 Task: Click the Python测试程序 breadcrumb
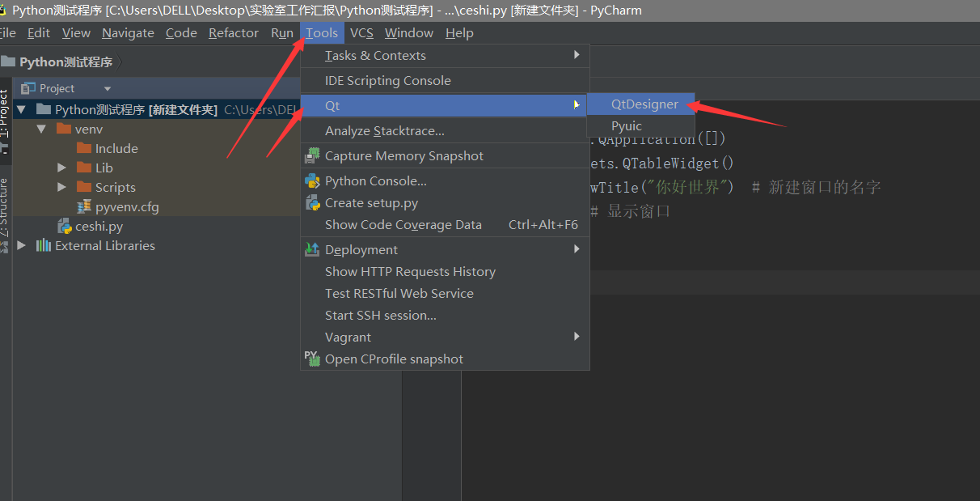[x=66, y=62]
